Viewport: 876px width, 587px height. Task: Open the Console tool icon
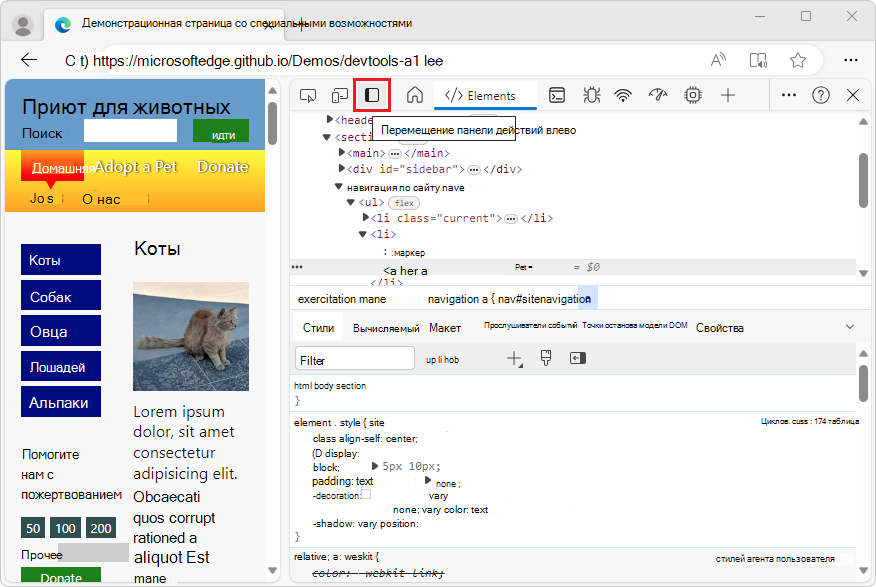tap(557, 95)
